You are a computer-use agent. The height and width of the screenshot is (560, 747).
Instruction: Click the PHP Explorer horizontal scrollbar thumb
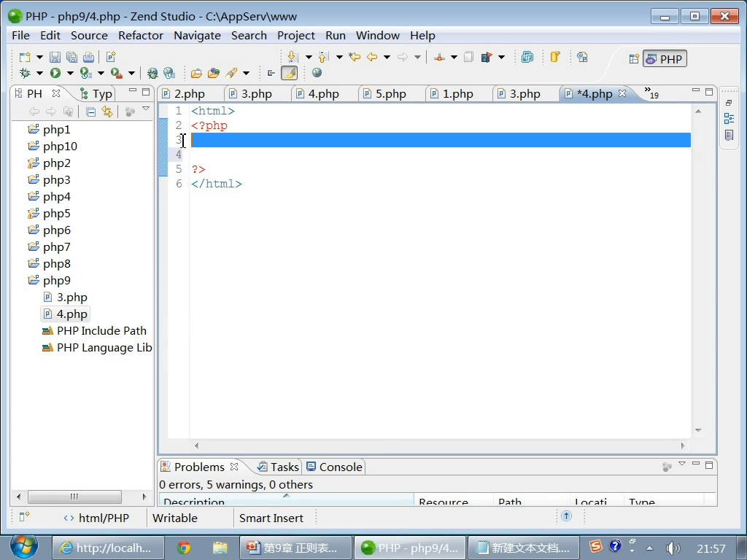coord(74,497)
